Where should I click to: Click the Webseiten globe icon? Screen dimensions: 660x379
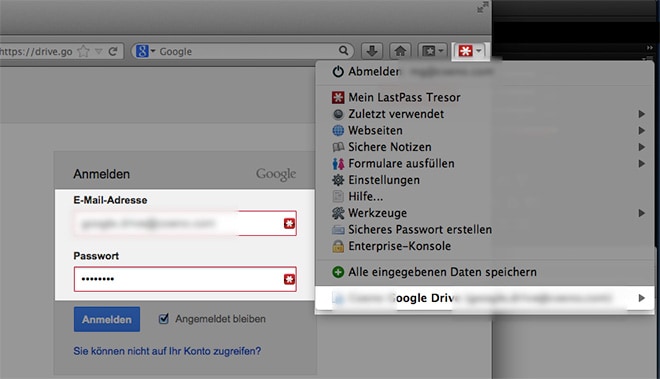pyautogui.click(x=338, y=130)
